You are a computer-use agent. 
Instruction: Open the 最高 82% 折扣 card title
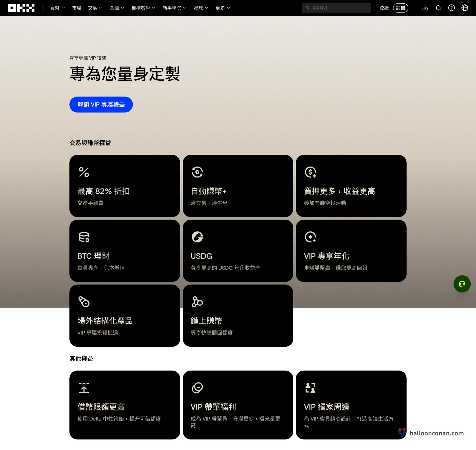coord(104,191)
